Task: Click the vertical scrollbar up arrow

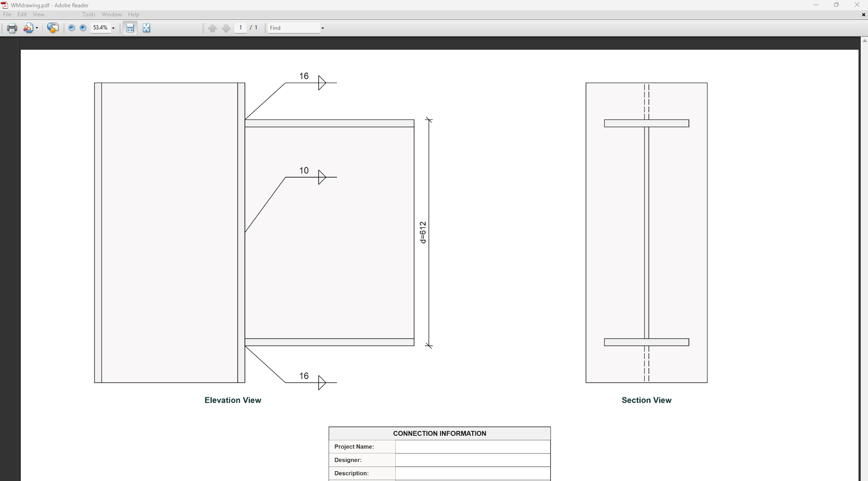Action: point(864,40)
